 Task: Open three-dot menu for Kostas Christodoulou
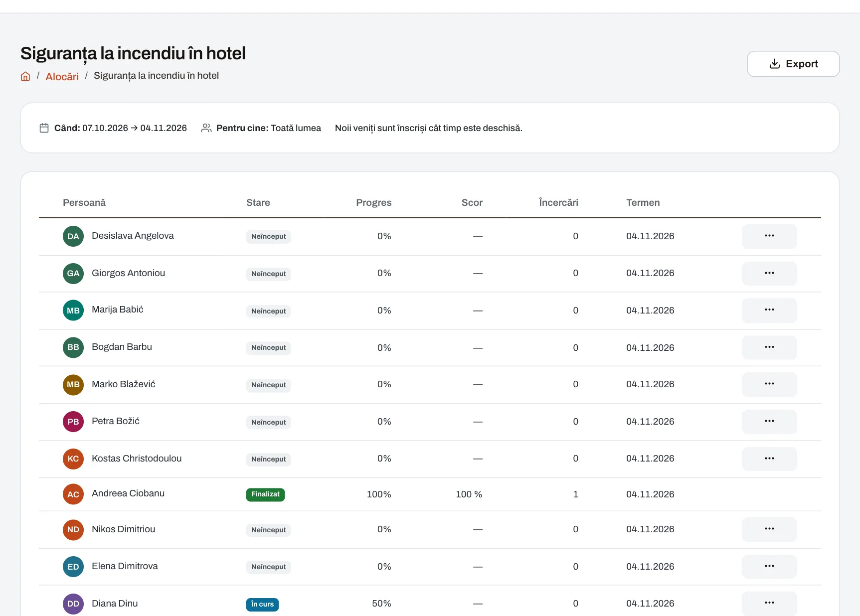[769, 459]
